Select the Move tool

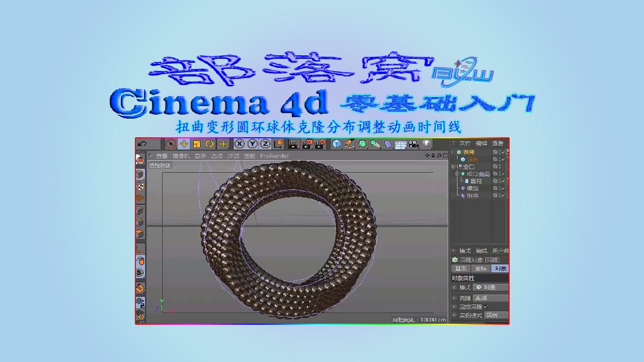tap(184, 144)
